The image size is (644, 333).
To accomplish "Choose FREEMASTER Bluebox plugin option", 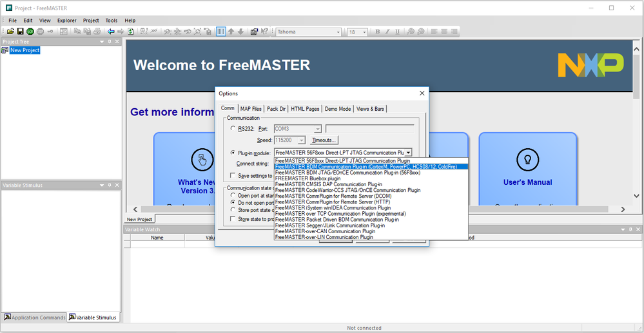I will point(307,178).
